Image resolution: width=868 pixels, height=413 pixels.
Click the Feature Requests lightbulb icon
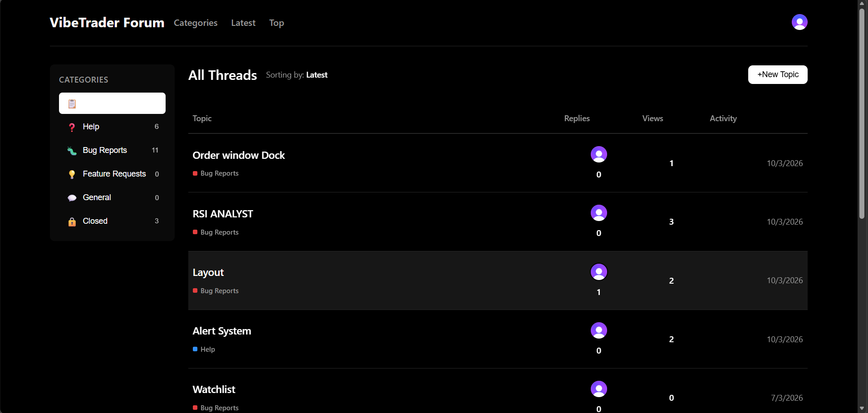72,174
